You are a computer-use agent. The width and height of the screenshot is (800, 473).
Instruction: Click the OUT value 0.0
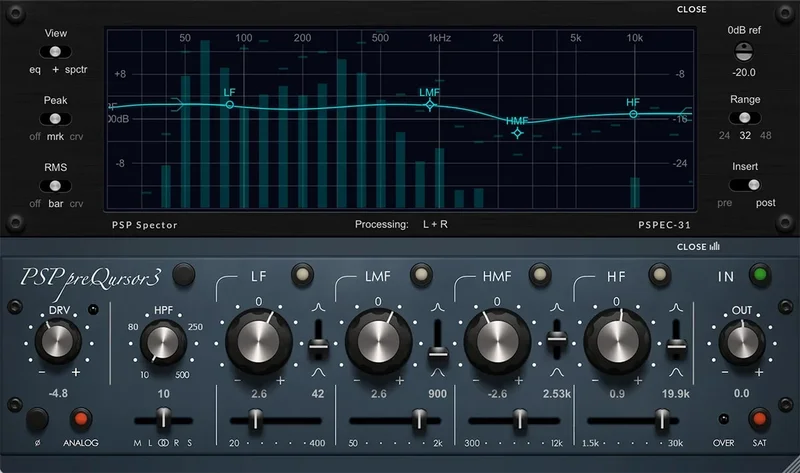point(741,393)
